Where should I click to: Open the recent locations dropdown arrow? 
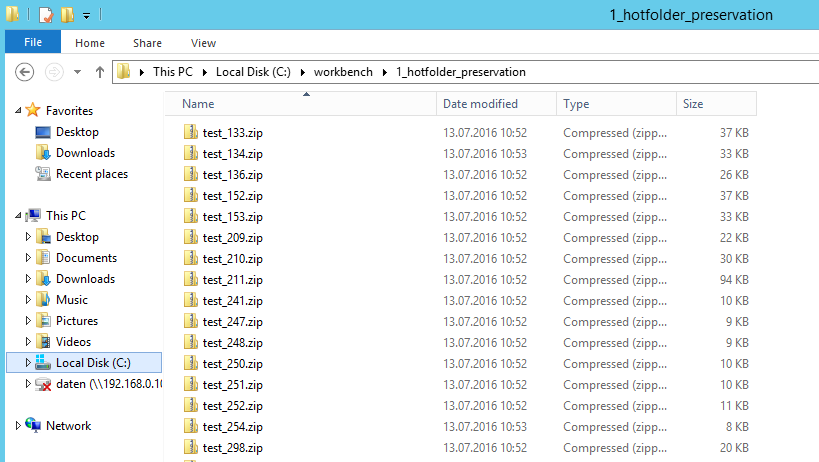[x=79, y=72]
